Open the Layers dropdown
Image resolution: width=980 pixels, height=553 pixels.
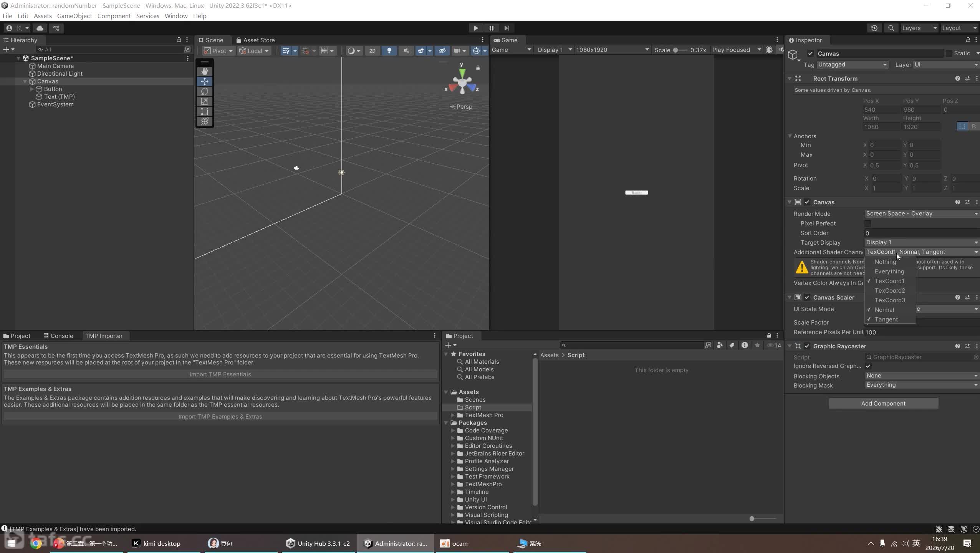click(x=919, y=28)
